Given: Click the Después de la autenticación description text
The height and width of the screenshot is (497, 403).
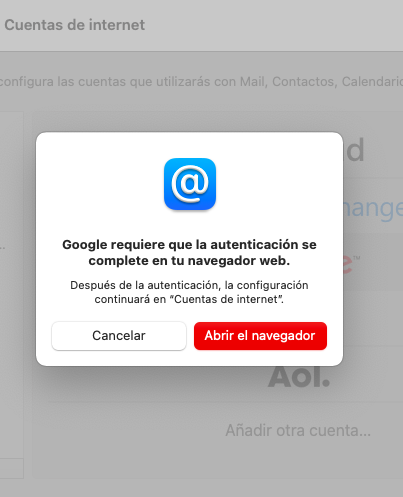Looking at the screenshot, I should (189, 292).
